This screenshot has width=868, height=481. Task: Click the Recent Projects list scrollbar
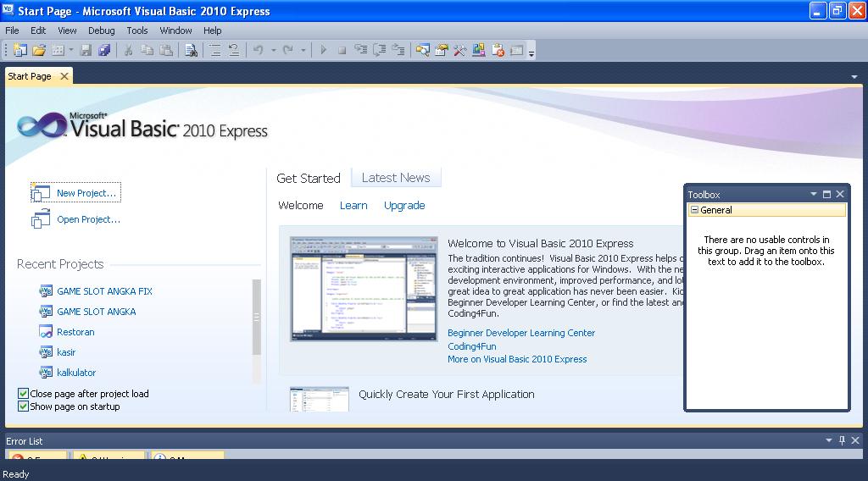256,318
